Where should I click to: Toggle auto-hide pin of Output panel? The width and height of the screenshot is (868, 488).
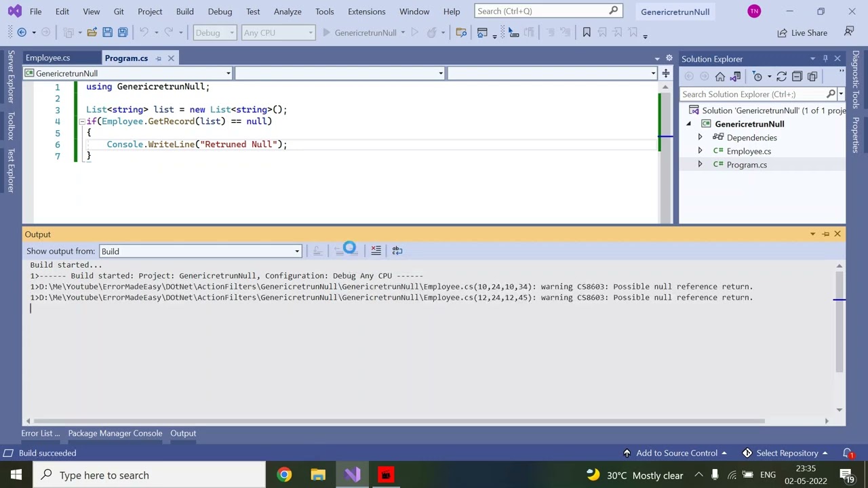click(825, 234)
